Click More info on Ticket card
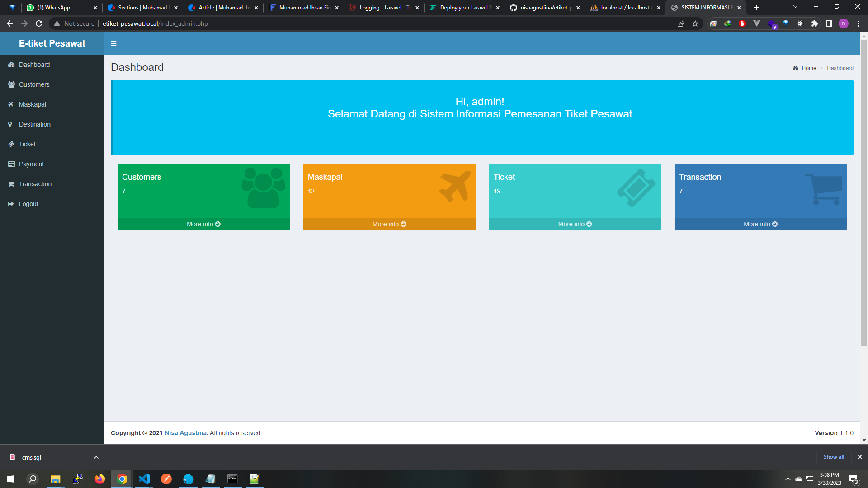This screenshot has height=488, width=868. tap(575, 224)
